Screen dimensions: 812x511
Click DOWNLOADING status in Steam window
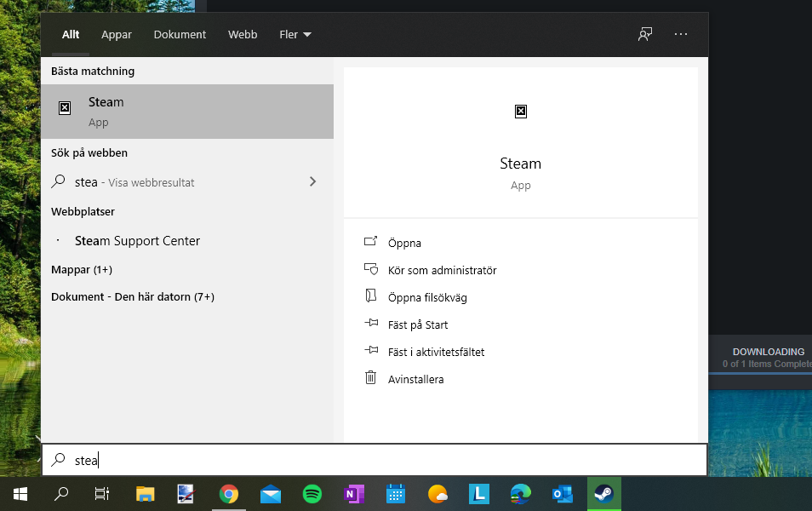(x=769, y=352)
